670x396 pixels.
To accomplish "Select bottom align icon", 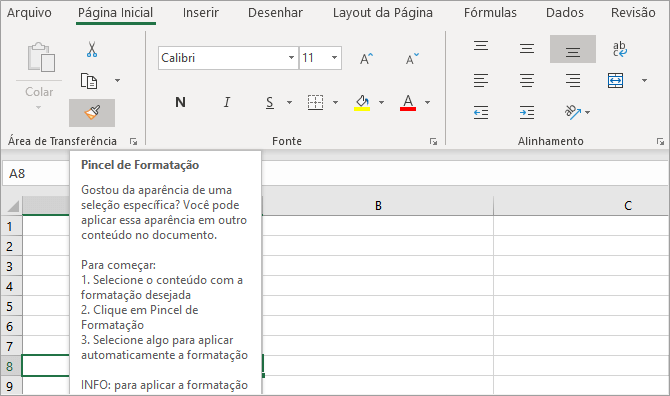I will click(573, 49).
